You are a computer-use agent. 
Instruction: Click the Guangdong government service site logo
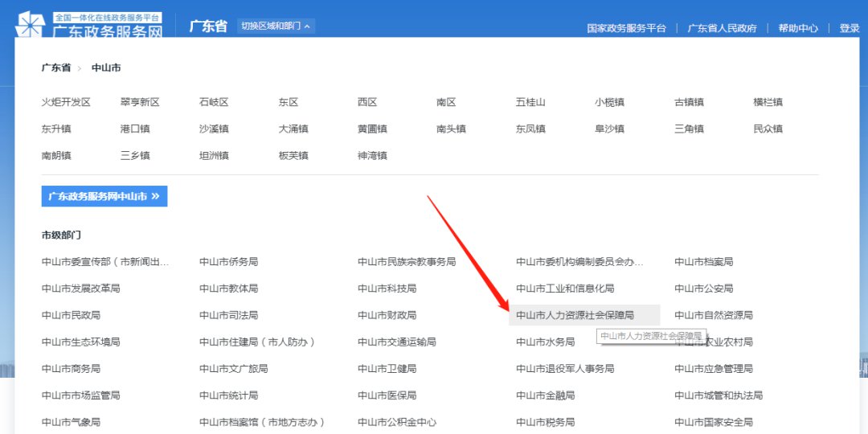point(88,26)
